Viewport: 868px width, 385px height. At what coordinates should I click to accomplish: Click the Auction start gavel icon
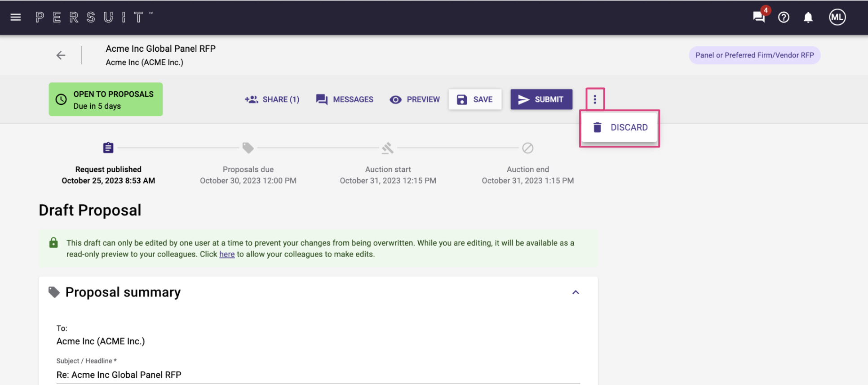[388, 148]
